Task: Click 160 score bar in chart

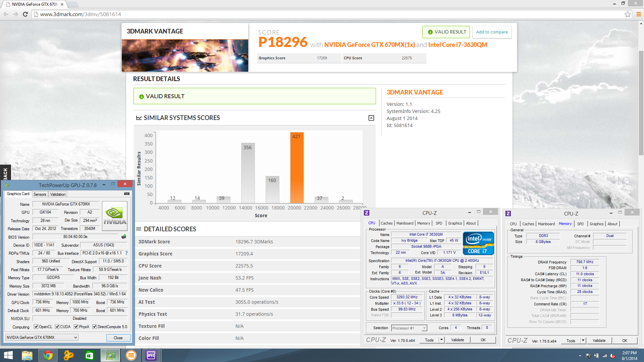Action: [272, 189]
